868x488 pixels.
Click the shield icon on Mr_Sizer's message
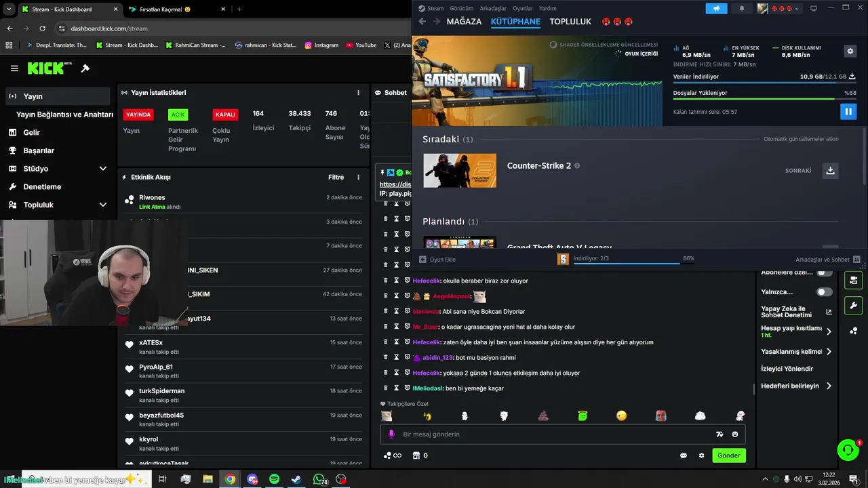(408, 327)
